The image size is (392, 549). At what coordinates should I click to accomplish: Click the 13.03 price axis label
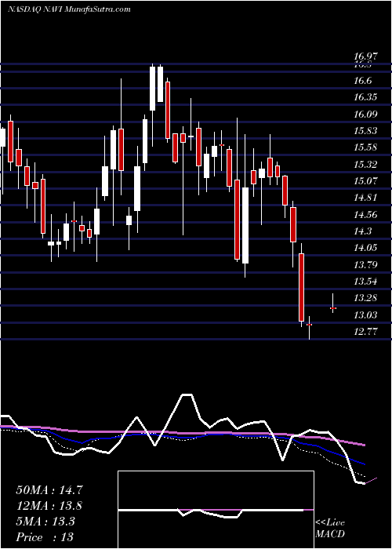click(365, 314)
